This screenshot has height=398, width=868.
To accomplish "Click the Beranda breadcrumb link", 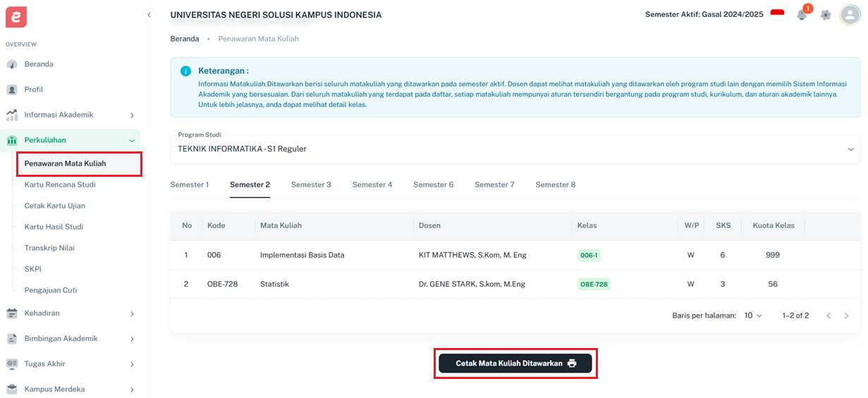I will (x=185, y=39).
